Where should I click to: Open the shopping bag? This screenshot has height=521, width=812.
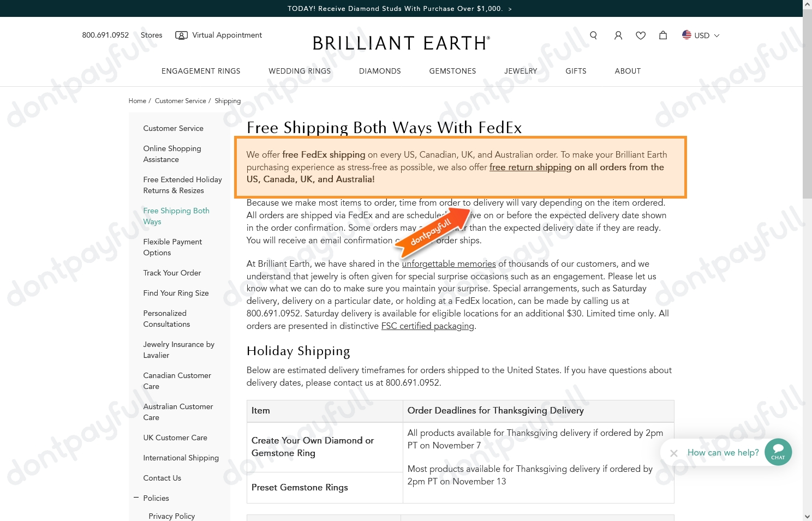pos(662,35)
